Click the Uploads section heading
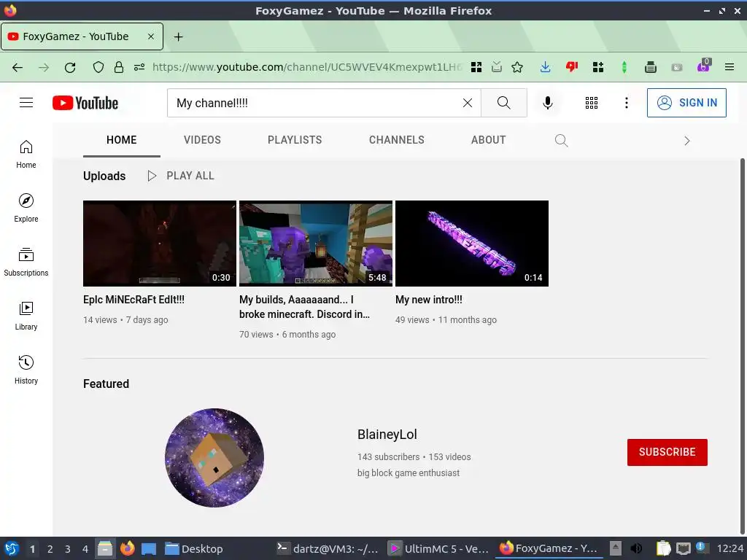 pyautogui.click(x=104, y=176)
